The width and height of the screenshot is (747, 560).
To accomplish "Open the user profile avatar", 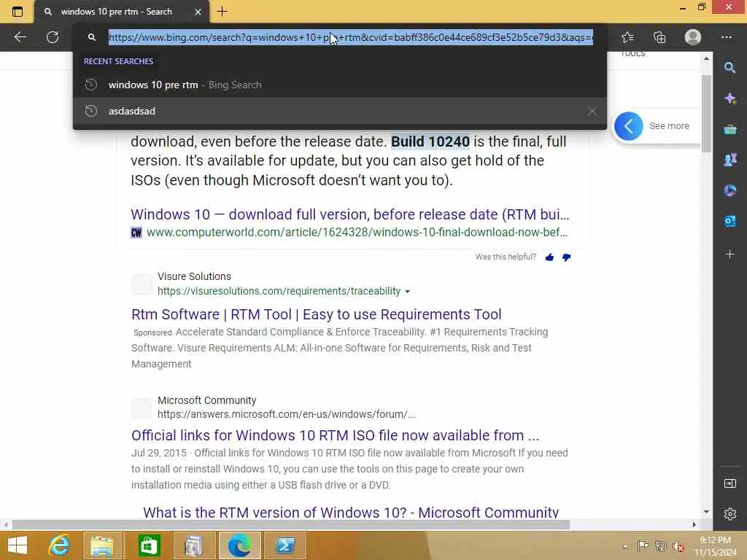I will pyautogui.click(x=693, y=37).
